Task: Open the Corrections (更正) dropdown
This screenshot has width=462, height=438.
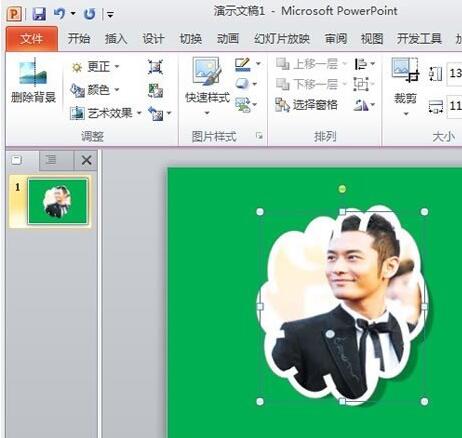Action: coord(95,67)
